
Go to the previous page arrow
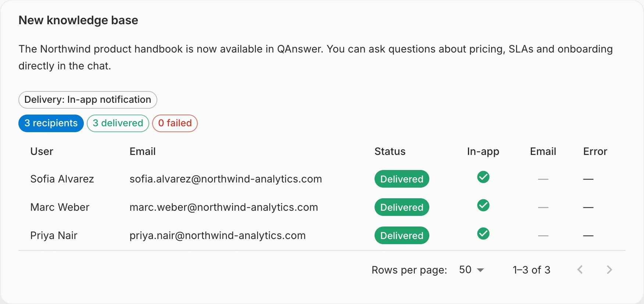[x=580, y=270]
